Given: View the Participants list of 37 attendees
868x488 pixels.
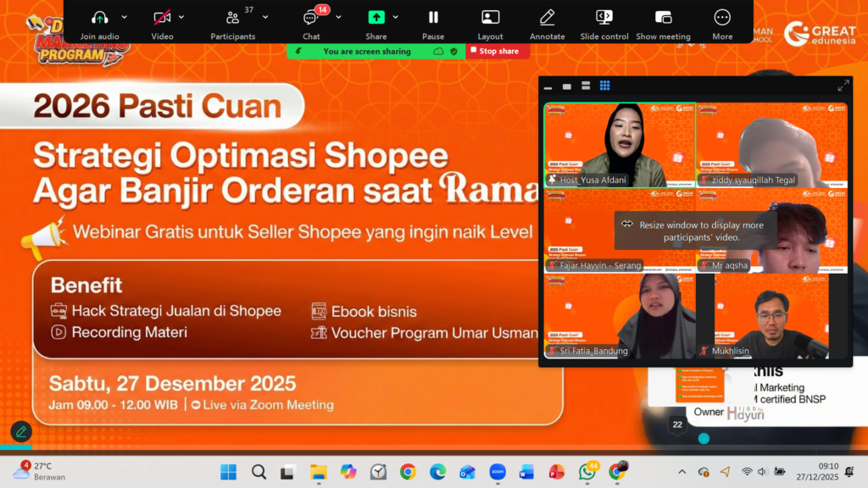Looking at the screenshot, I should pos(233,17).
